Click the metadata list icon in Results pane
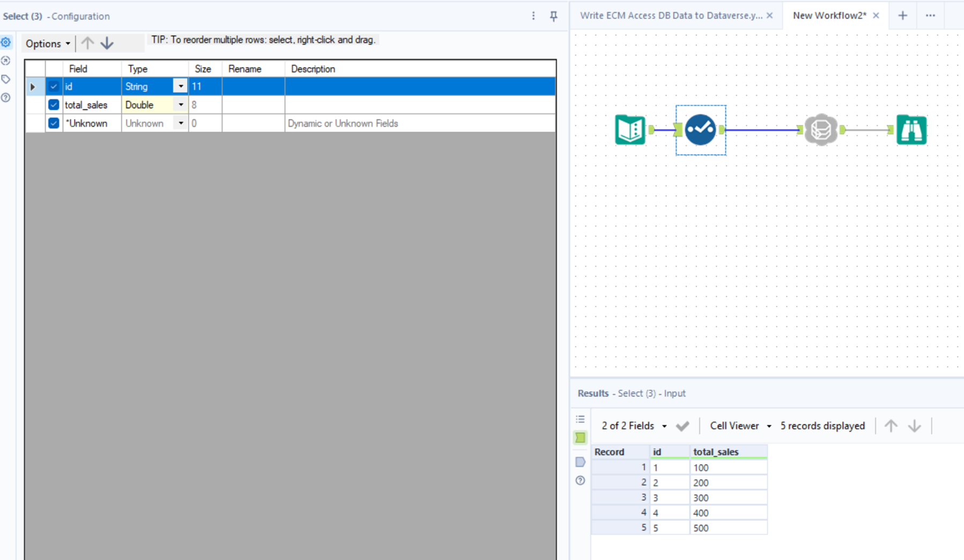 pyautogui.click(x=580, y=419)
